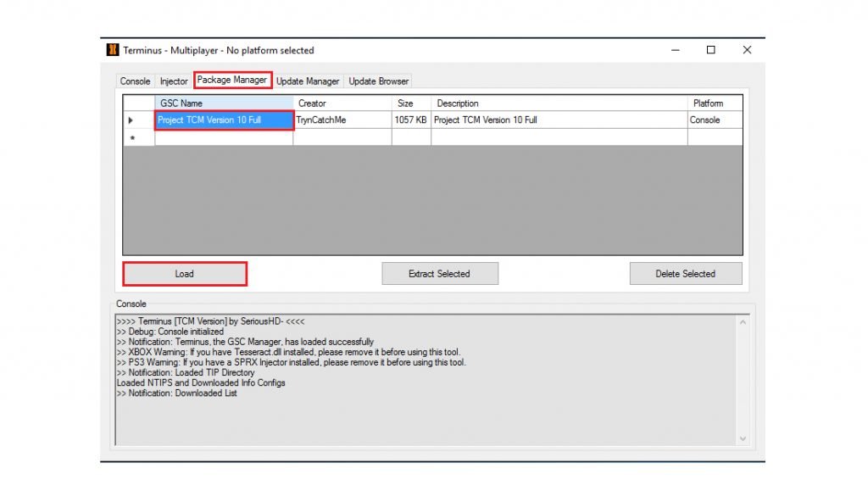Click the Terminus app icon in the title bar
This screenshot has height=502, width=868.
(113, 50)
